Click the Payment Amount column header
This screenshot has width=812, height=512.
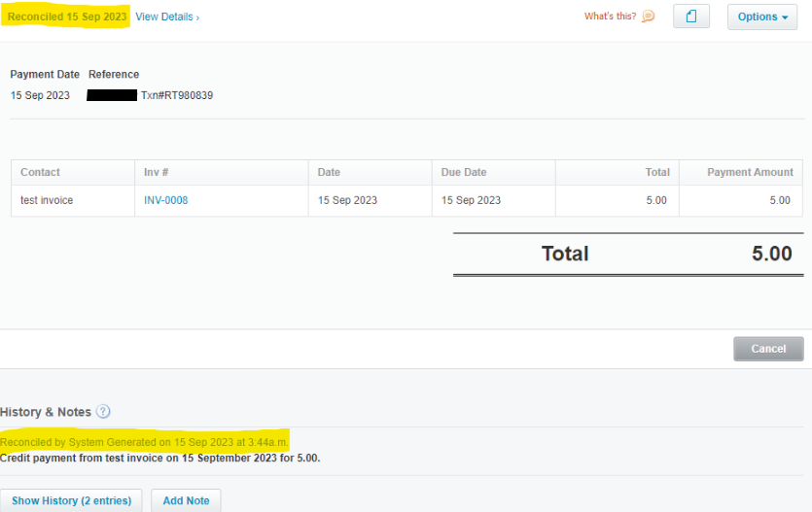click(750, 172)
